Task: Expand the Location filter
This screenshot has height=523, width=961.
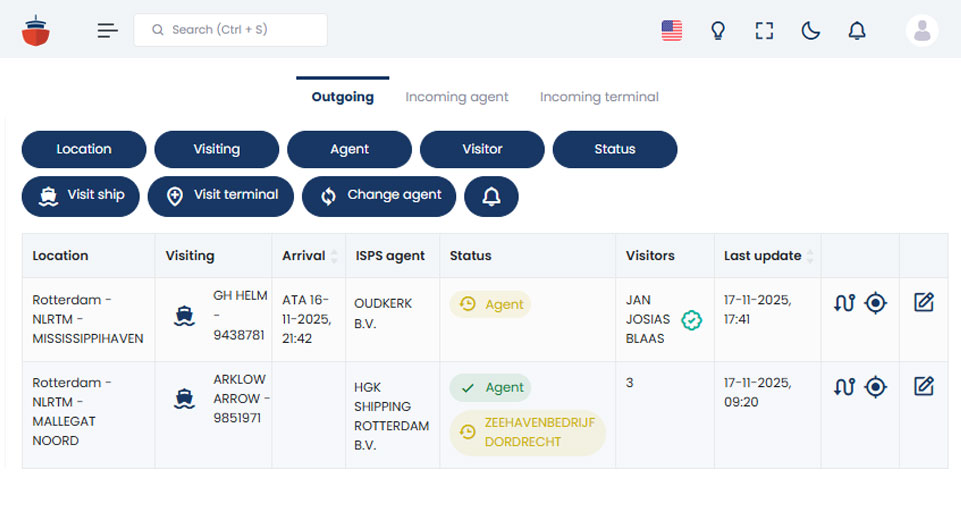Action: coord(84,149)
